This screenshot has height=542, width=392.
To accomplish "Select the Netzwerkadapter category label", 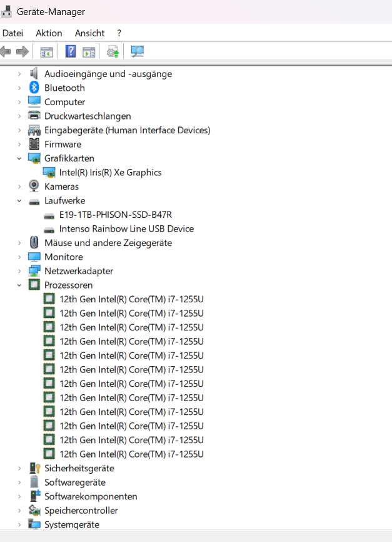I will click(79, 272).
